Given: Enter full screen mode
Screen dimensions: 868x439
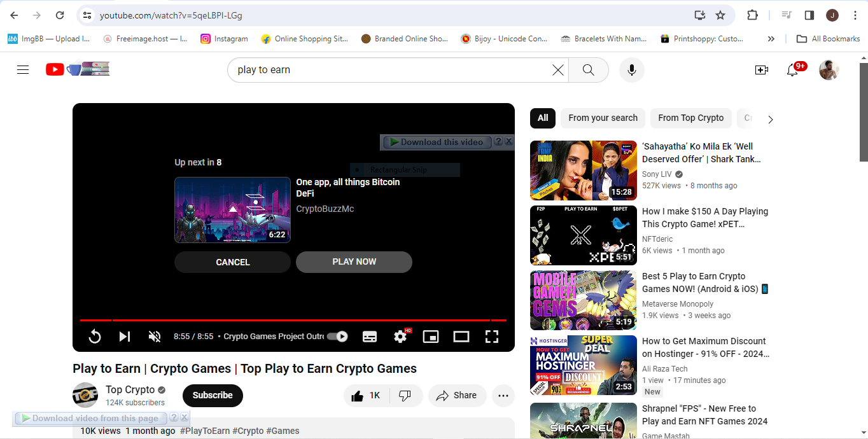Looking at the screenshot, I should click(x=492, y=337).
